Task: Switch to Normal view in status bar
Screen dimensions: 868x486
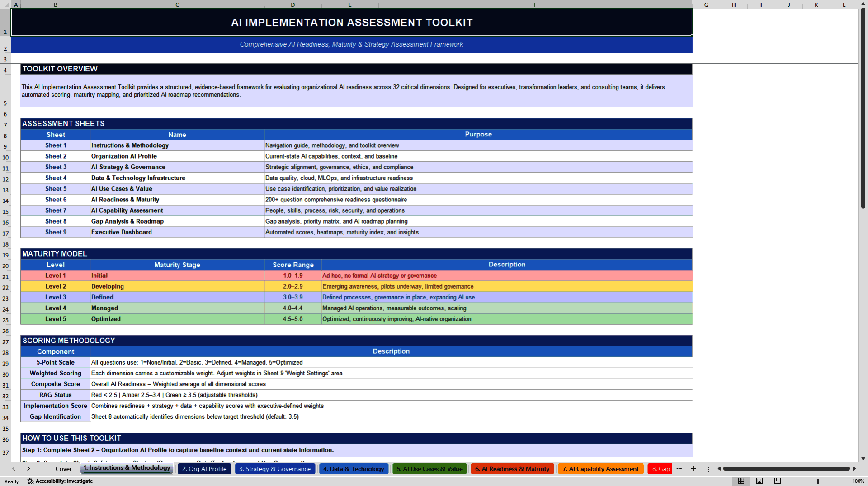Action: tap(741, 481)
